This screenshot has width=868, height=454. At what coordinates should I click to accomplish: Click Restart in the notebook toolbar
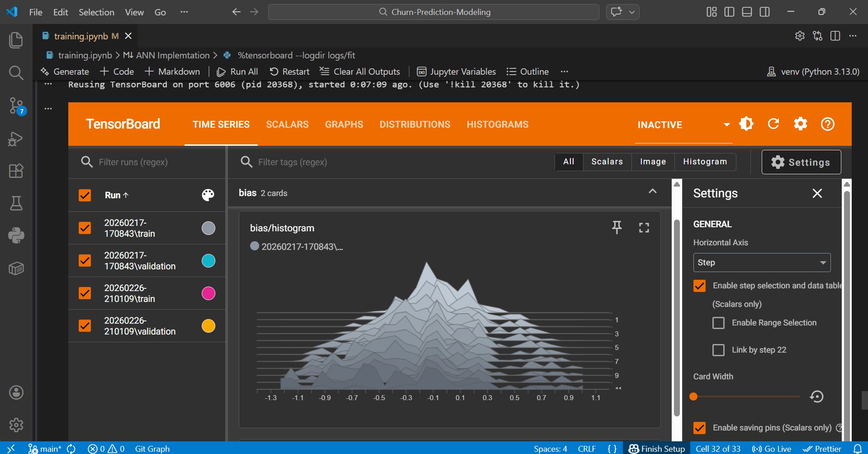point(290,72)
